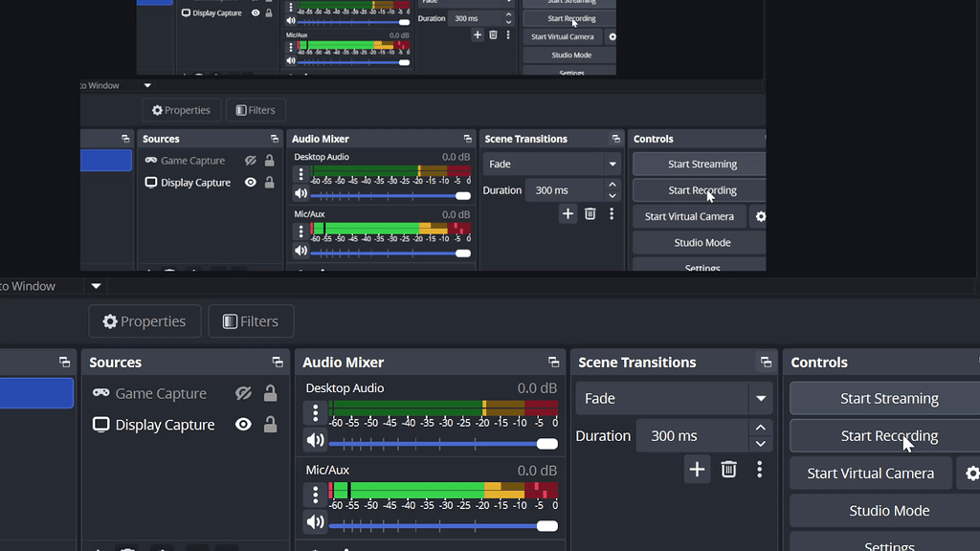Click Start Recording in the largest OBS view
Image resolution: width=980 pixels, height=551 pixels.
[x=885, y=436]
